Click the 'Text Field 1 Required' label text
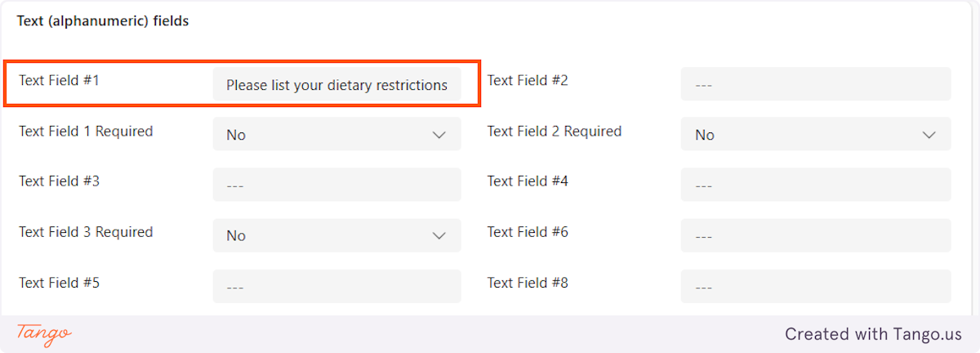980x353 pixels. pos(86,132)
